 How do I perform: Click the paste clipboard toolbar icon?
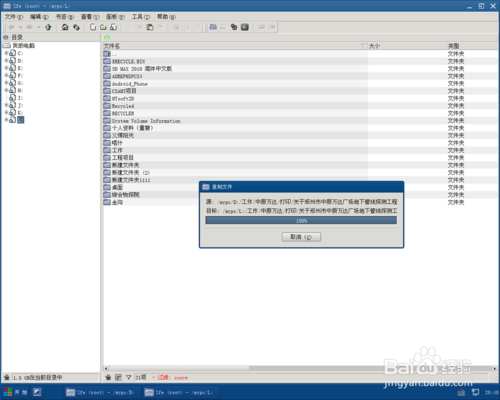tap(150, 27)
